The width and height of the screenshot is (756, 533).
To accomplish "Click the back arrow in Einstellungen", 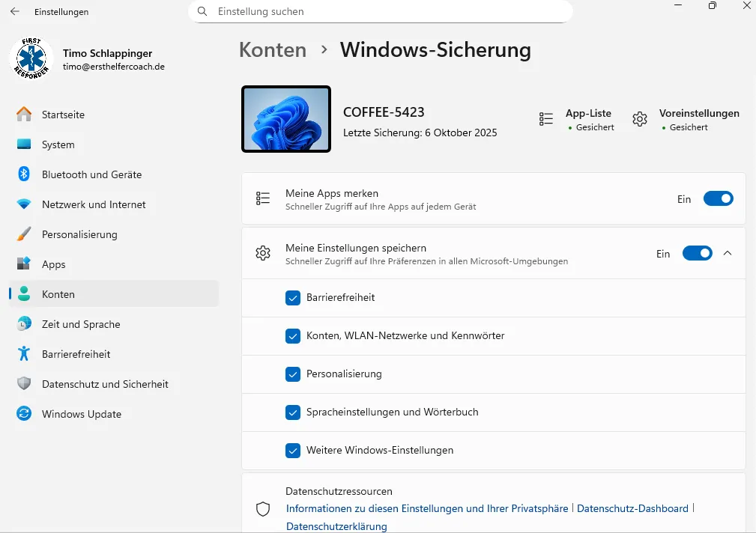I will (x=15, y=12).
